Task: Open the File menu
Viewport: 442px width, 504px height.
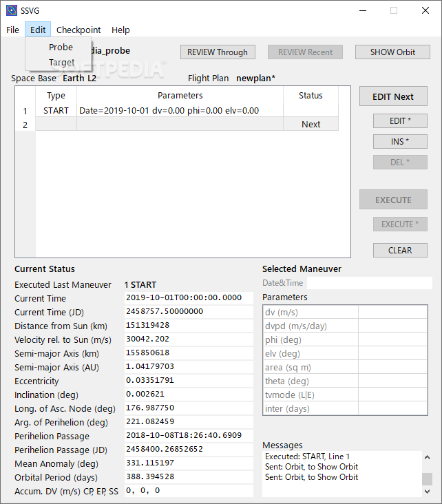Action: click(12, 30)
